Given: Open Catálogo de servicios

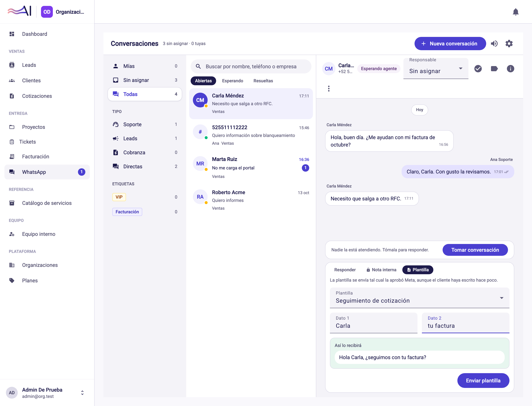Looking at the screenshot, I should [x=47, y=203].
